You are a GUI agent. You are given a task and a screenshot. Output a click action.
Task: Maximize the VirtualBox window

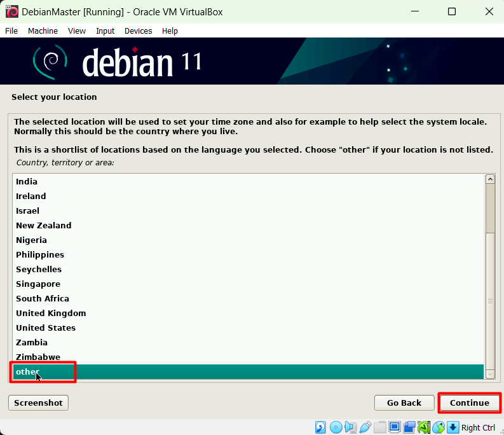[452, 11]
